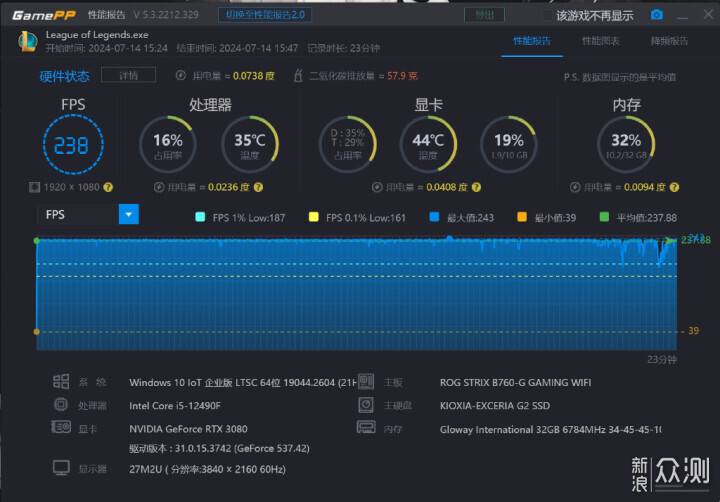Viewport: 720px width, 502px height.
Task: Click the resolution icon beside 1920 x 1080
Action: coord(34,187)
